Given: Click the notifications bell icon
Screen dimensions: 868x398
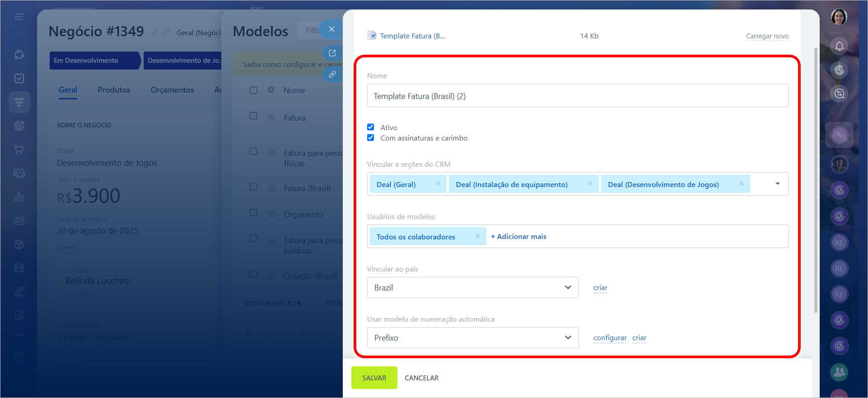Looking at the screenshot, I should tap(839, 47).
